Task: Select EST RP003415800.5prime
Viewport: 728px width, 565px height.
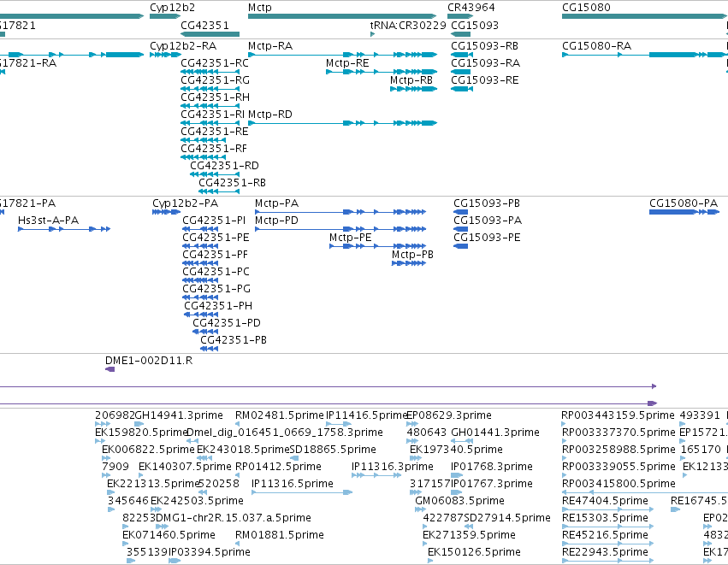Action: (619, 484)
